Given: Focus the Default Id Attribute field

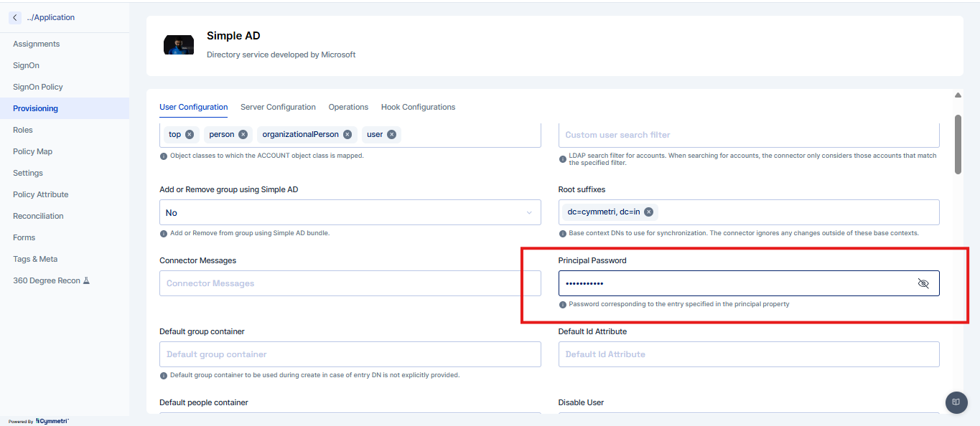Looking at the screenshot, I should 749,354.
